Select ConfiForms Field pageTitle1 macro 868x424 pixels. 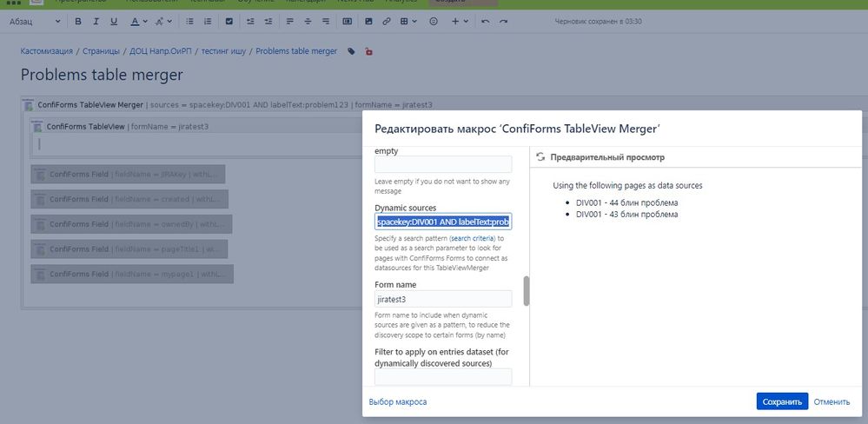point(129,249)
